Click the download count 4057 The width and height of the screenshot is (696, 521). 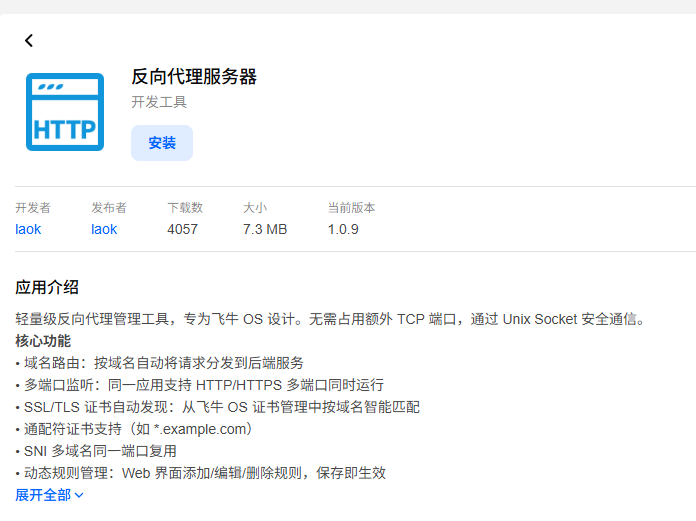(182, 229)
